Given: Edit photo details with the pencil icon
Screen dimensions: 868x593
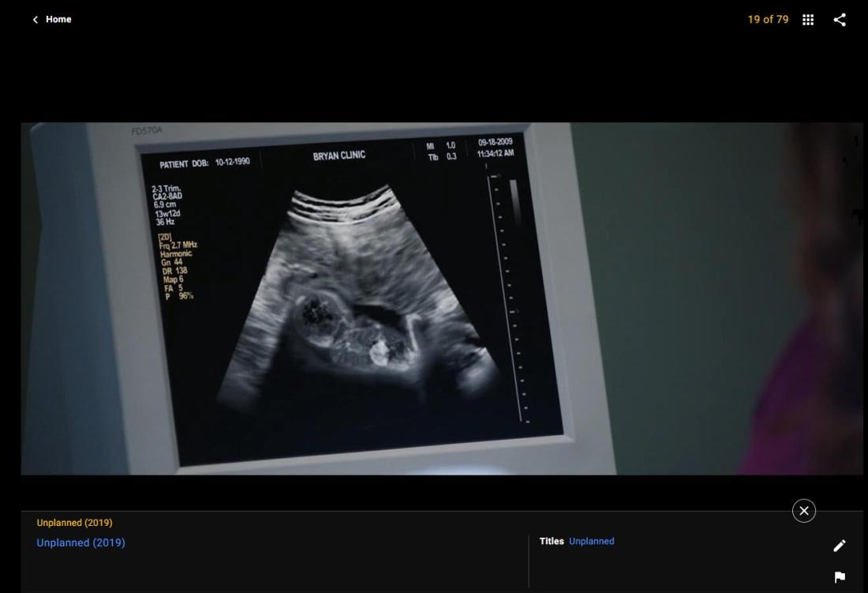Looking at the screenshot, I should tap(840, 546).
